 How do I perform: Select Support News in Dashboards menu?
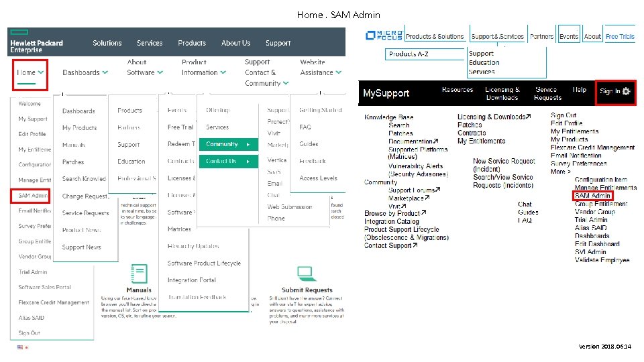81,247
